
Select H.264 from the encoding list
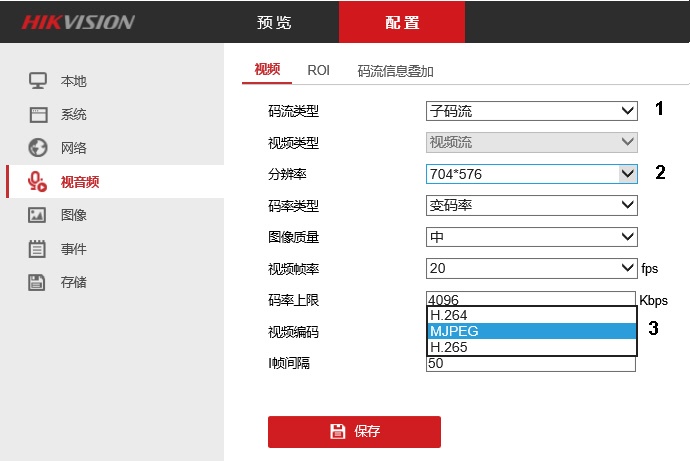click(531, 315)
